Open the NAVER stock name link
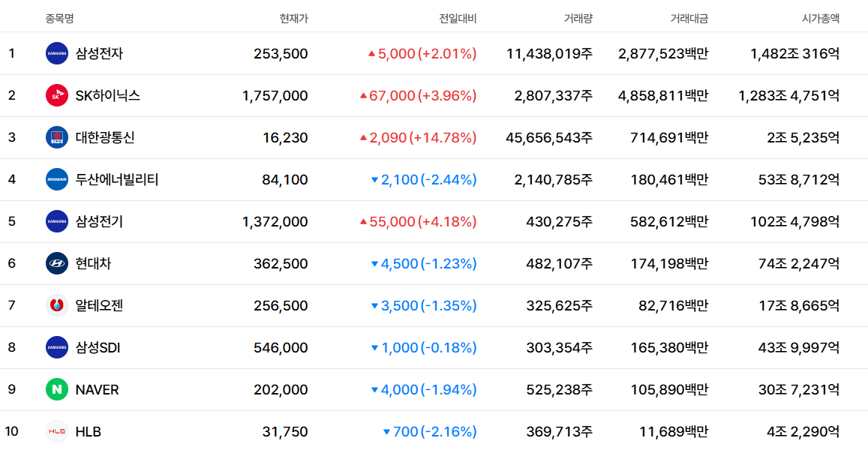 click(x=97, y=390)
